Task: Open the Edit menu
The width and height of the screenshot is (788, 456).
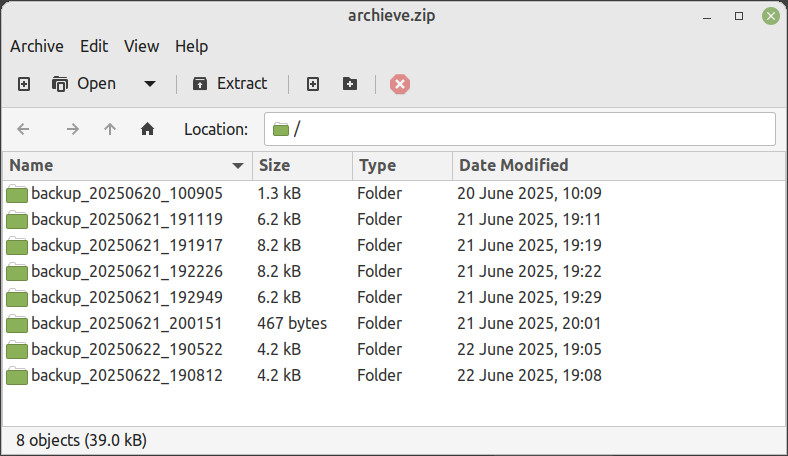Action: pos(94,46)
